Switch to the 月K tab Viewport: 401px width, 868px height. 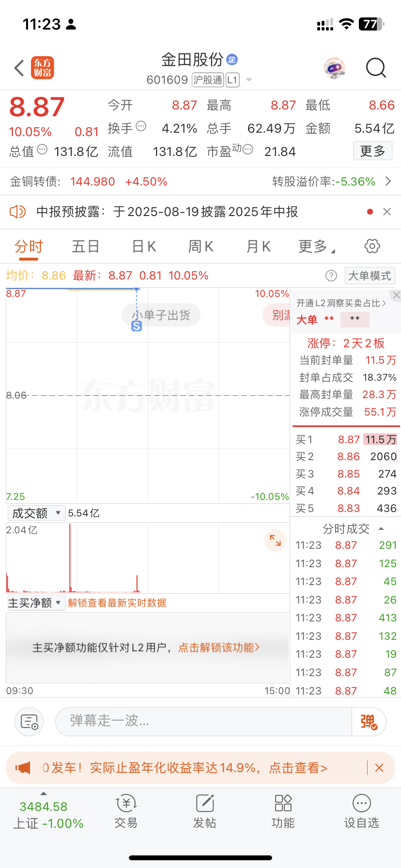258,247
